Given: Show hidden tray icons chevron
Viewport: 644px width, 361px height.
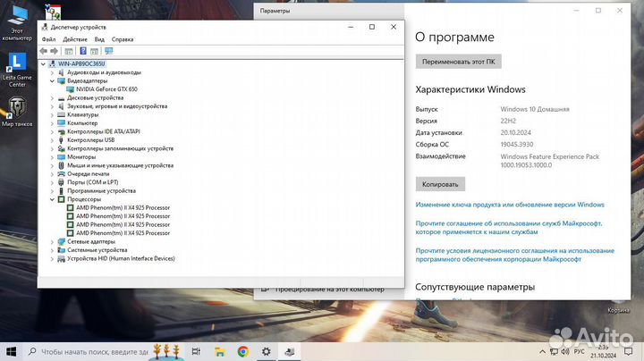Looking at the screenshot, I should (542, 351).
